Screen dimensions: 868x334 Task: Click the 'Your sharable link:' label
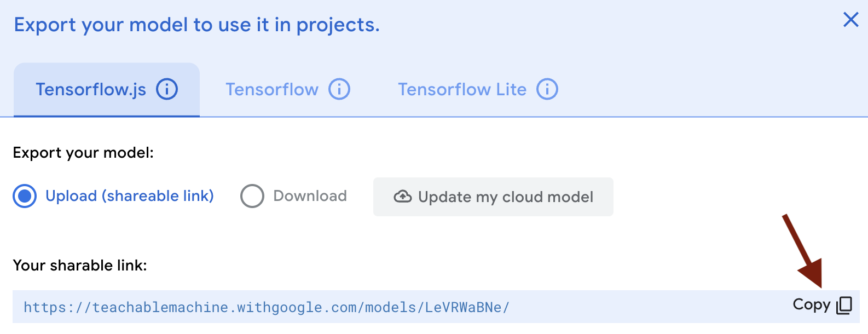(80, 266)
